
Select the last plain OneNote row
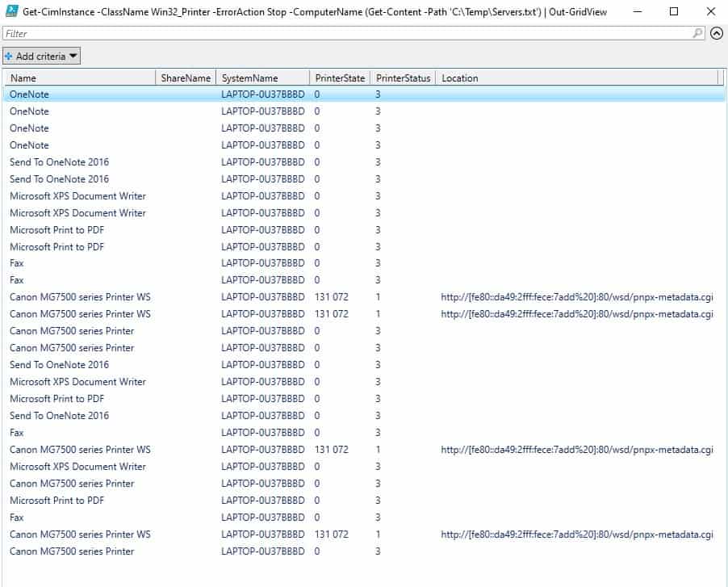point(365,145)
